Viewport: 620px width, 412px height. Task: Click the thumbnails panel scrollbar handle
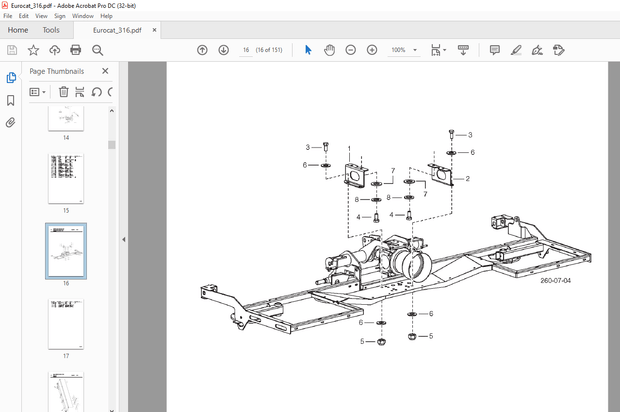click(x=112, y=145)
